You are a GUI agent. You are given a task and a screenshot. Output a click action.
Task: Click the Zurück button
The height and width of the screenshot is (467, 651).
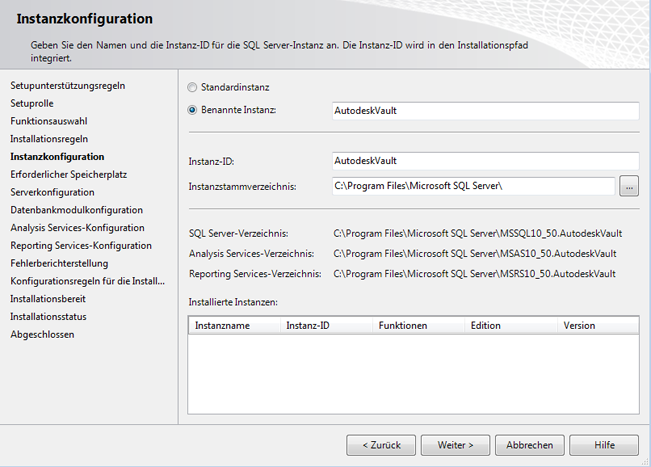(381, 445)
